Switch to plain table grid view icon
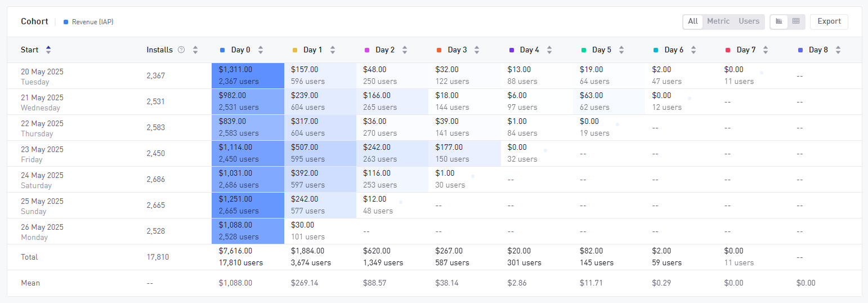 [x=796, y=21]
